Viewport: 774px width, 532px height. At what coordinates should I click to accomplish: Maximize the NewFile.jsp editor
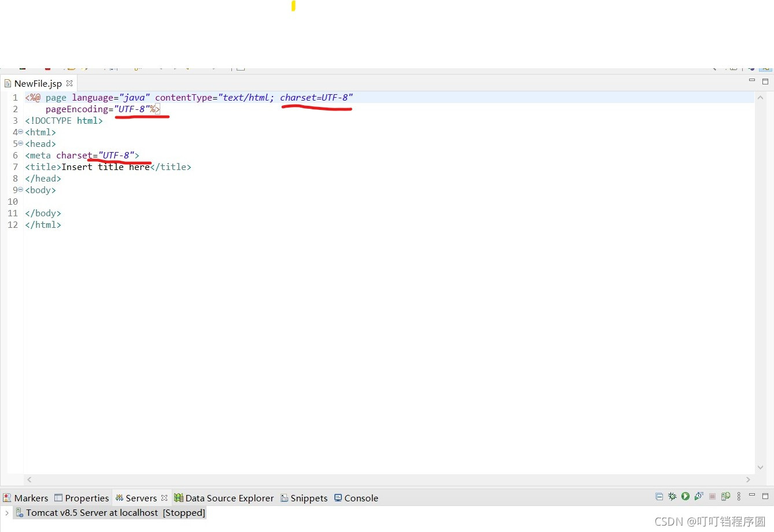(x=765, y=82)
